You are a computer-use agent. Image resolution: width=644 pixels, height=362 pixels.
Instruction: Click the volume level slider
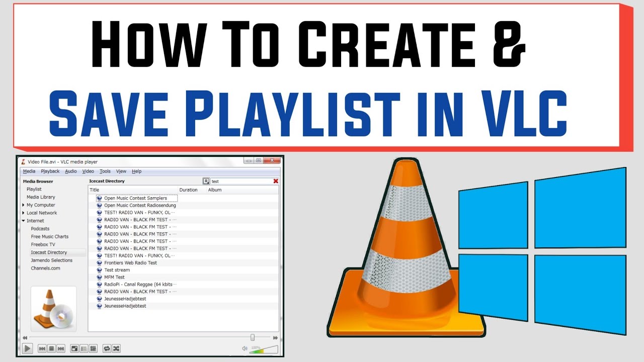264,349
